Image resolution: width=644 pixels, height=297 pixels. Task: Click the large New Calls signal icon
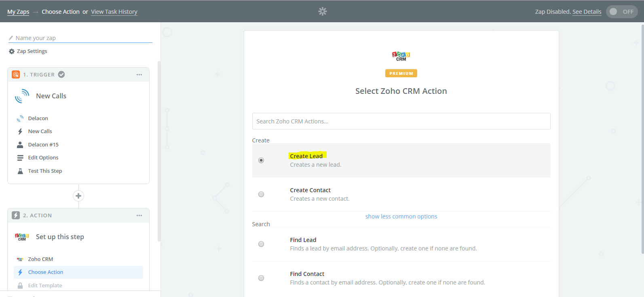(x=22, y=96)
